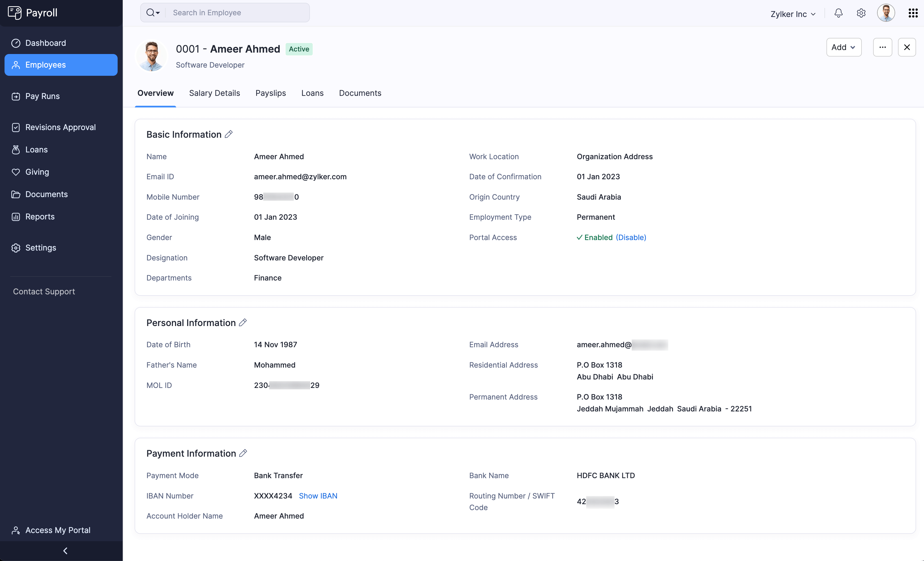924x561 pixels.
Task: Collapse the sidebar with the chevron
Action: pos(65,551)
